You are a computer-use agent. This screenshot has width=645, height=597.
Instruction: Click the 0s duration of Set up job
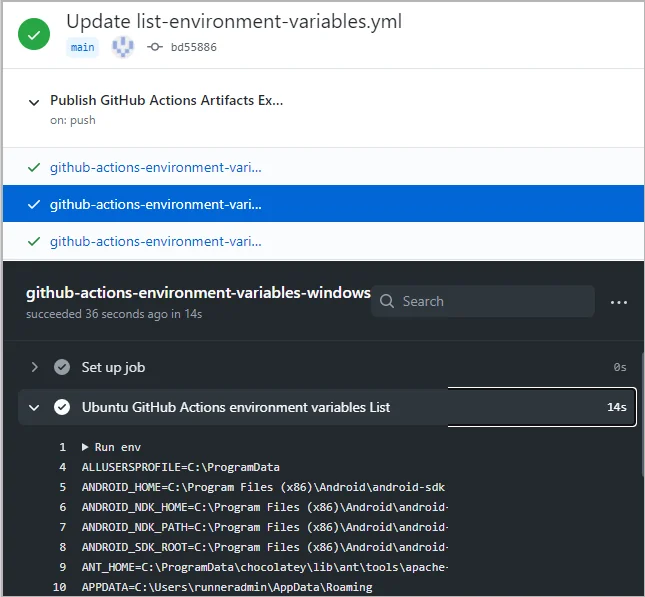(x=620, y=367)
